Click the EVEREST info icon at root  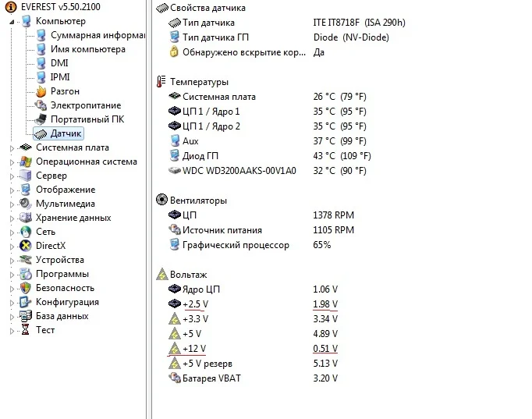[x=7, y=7]
